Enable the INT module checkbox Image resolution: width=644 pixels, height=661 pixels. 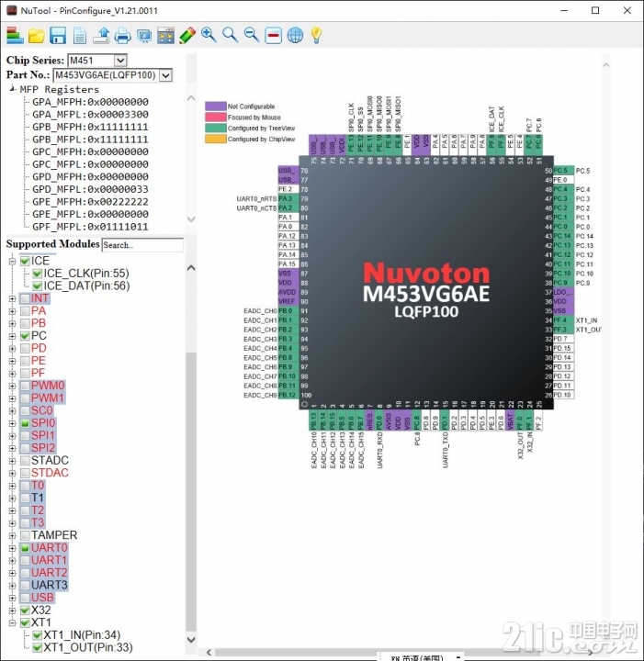coord(26,298)
